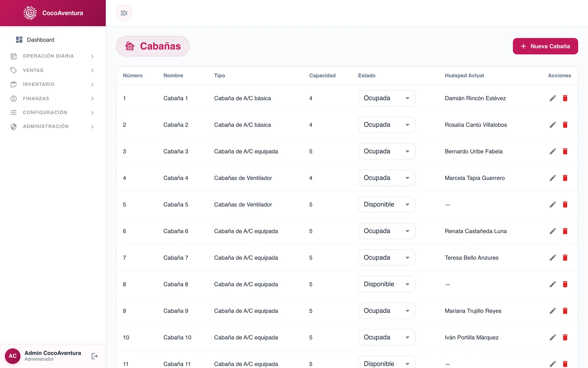Delete Cabaña 4 with trash icon
The image size is (588, 368).
tap(565, 178)
